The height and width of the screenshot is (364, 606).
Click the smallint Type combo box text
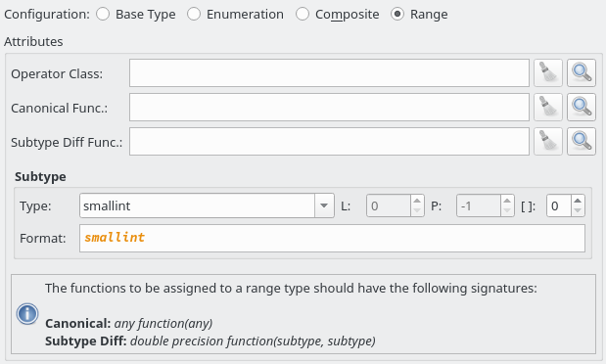[x=197, y=205]
